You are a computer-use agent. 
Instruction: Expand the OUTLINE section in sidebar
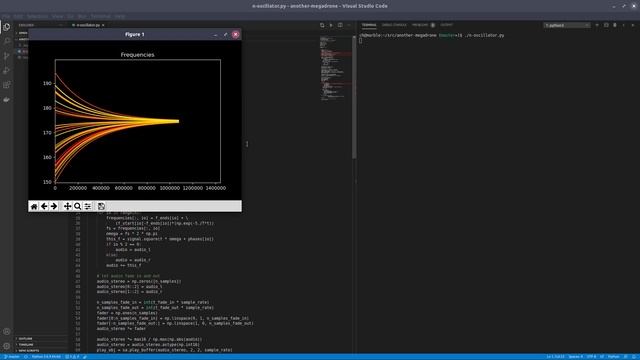click(x=41, y=338)
